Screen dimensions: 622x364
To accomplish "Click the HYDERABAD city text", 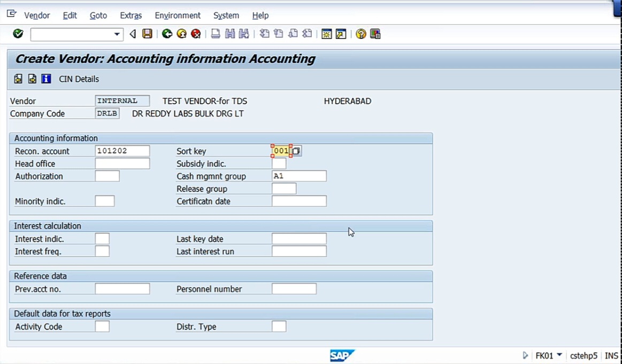I will click(x=348, y=101).
